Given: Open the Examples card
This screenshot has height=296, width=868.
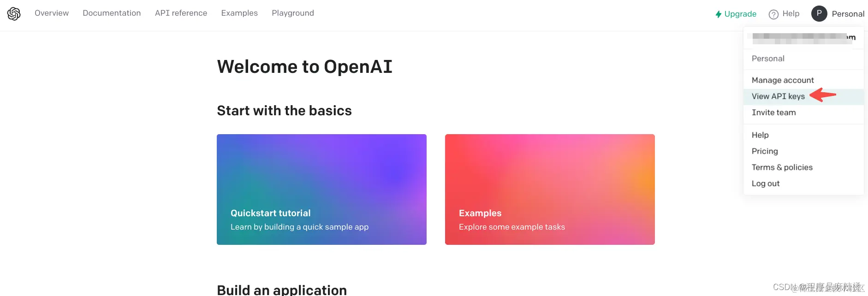Looking at the screenshot, I should click(550, 189).
